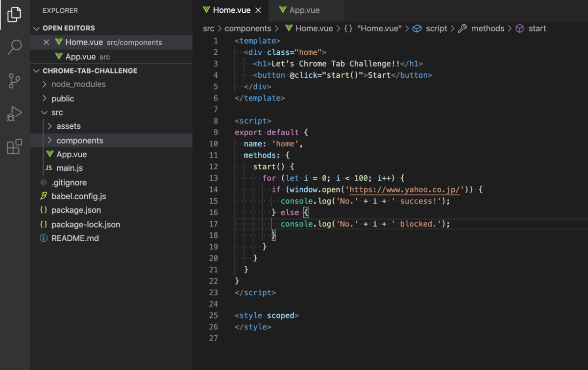588x370 pixels.
Task: Close Home.vue in Open Editors list
Action: pyautogui.click(x=47, y=43)
